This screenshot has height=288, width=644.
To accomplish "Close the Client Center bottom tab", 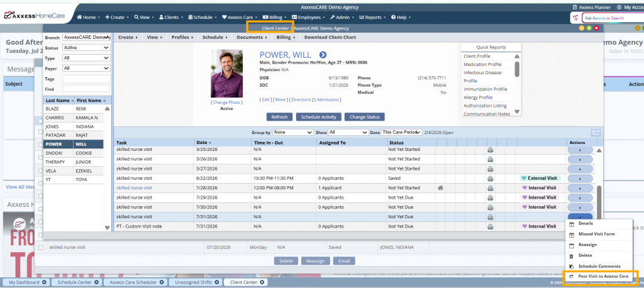I will tap(262, 282).
